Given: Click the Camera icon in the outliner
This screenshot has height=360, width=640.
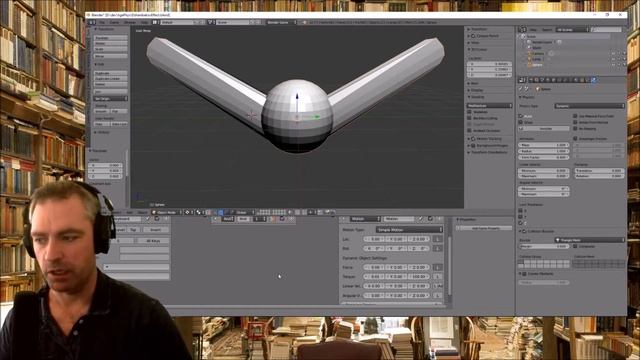Looking at the screenshot, I should [530, 53].
